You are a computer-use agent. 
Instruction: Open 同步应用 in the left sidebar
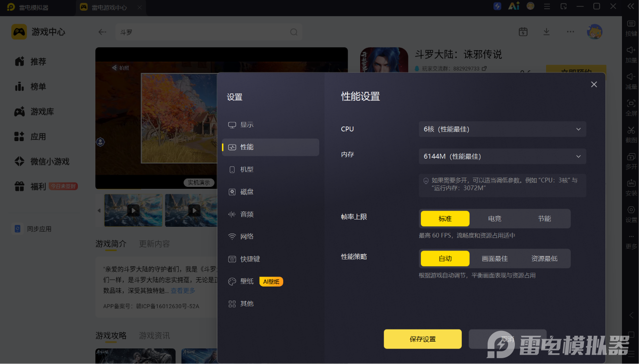tap(32, 229)
